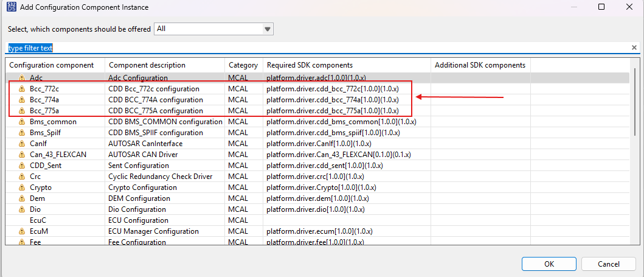Select the Bcc_774a component name
Screen dimensions: 644x277
45,100
